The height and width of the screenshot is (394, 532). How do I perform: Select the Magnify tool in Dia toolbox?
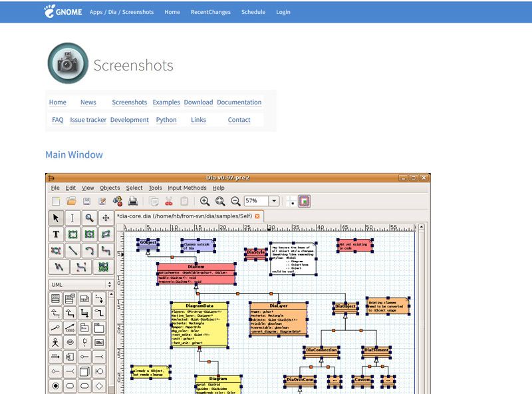(x=89, y=218)
